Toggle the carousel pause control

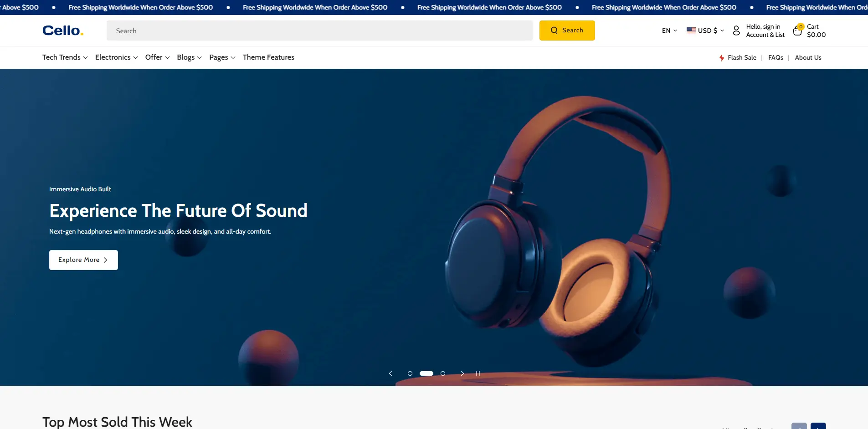478,373
